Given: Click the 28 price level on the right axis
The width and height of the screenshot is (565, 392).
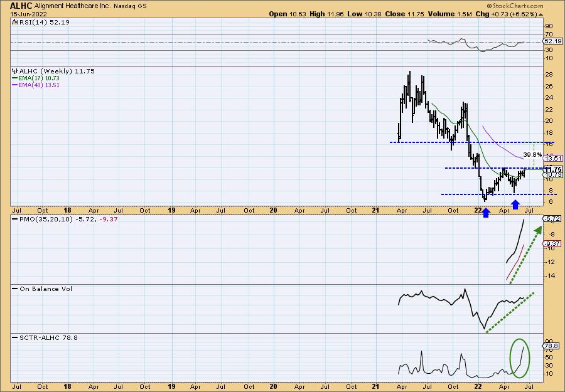Looking at the screenshot, I should click(549, 75).
